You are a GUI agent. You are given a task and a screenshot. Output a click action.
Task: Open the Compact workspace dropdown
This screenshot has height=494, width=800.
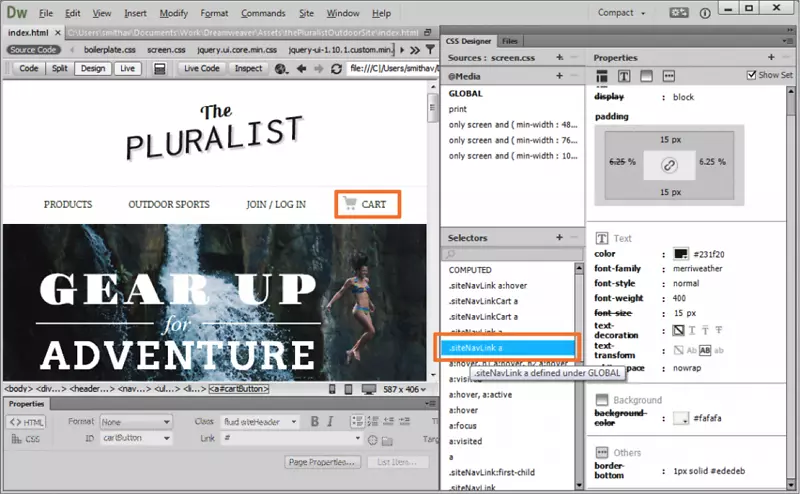coord(621,13)
